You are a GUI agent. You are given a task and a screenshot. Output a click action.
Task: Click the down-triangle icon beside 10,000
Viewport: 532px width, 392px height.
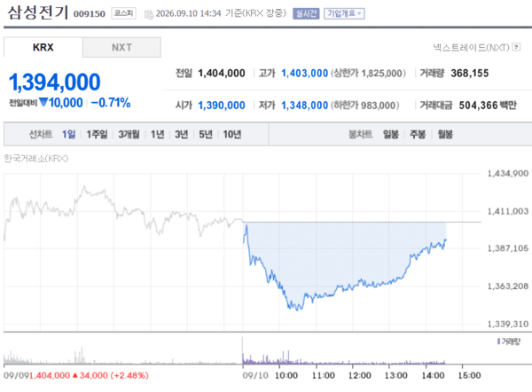coord(43,102)
